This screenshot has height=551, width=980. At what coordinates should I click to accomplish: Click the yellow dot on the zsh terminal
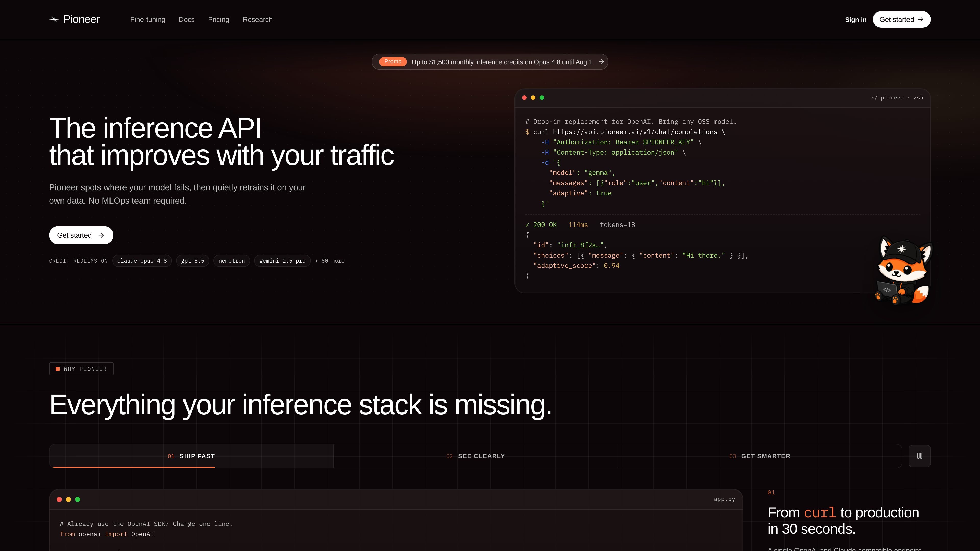533,98
